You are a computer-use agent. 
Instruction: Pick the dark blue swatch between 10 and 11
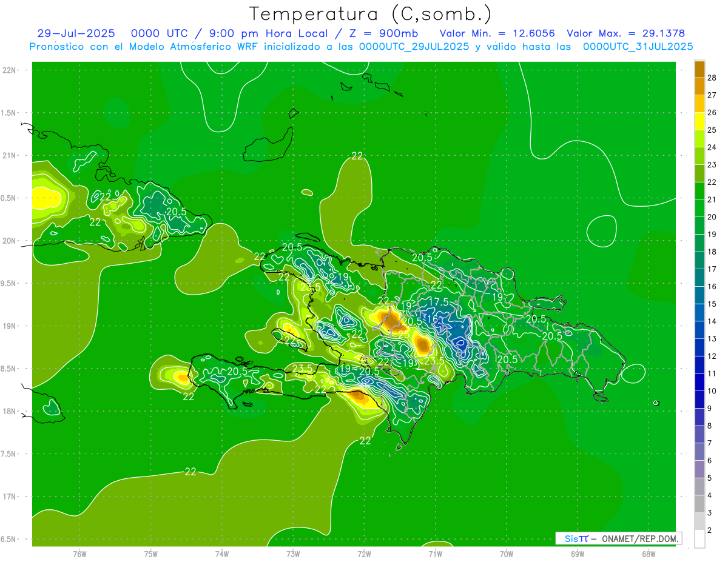coord(699,383)
